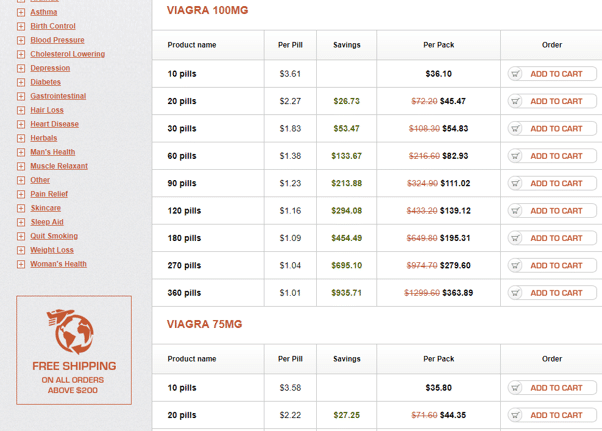Viewport: 602px width, 431px height.
Task: Click cart icon in 100mg 90 pills row
Action: [516, 184]
